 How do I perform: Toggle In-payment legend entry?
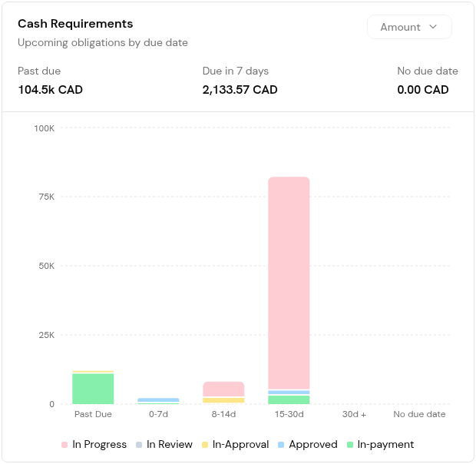point(380,445)
